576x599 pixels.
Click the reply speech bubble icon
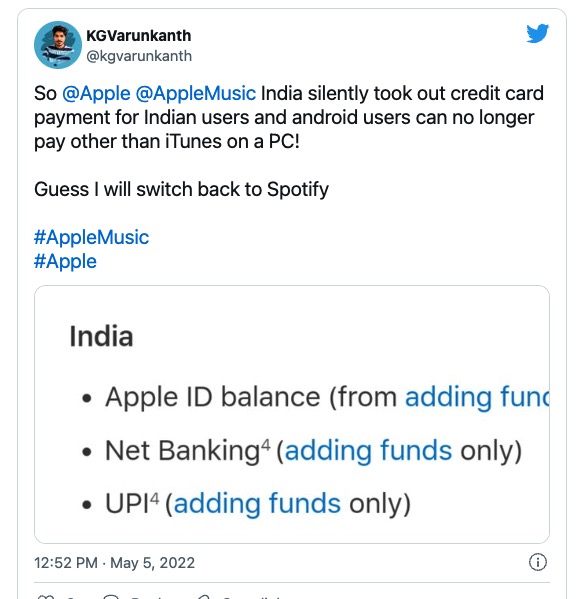coord(111,597)
